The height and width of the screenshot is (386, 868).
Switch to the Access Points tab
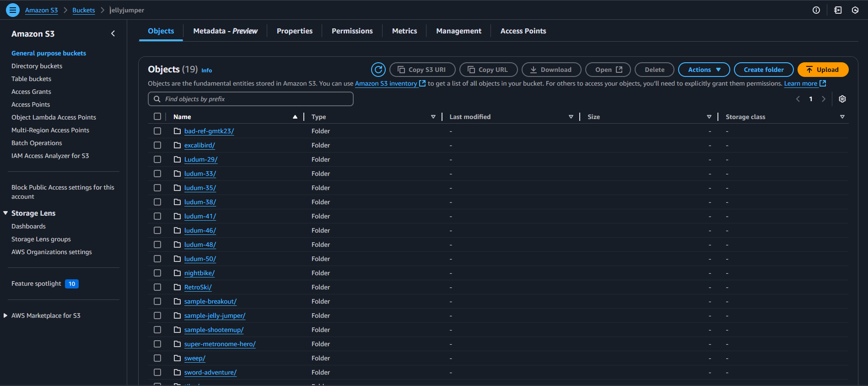pyautogui.click(x=523, y=31)
